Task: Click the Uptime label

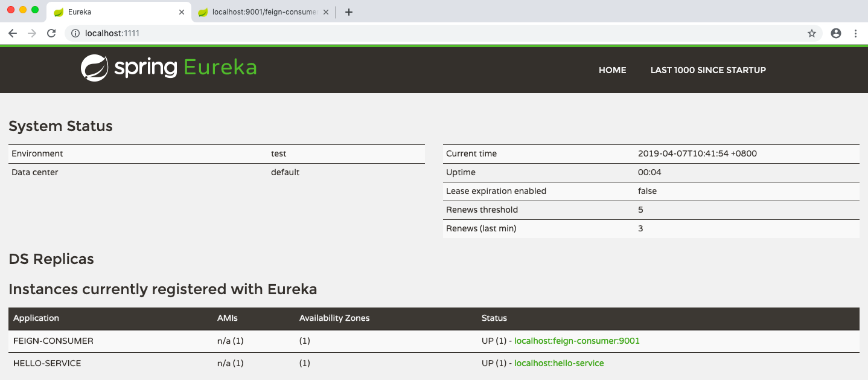Action: pyautogui.click(x=461, y=172)
